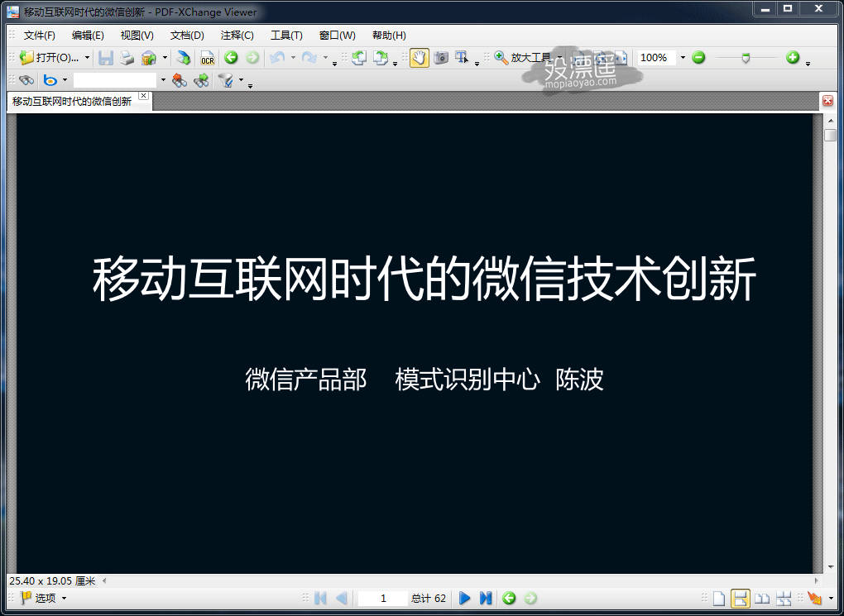Click the vertical scrollbar thumb
844x616 pixels.
click(x=830, y=135)
